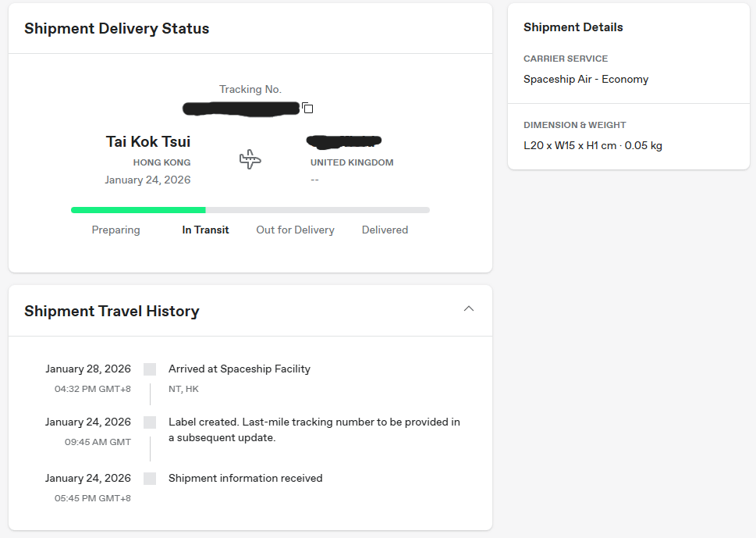This screenshot has width=756, height=538.
Task: Click the Shipment Travel History heading
Action: coord(112,311)
